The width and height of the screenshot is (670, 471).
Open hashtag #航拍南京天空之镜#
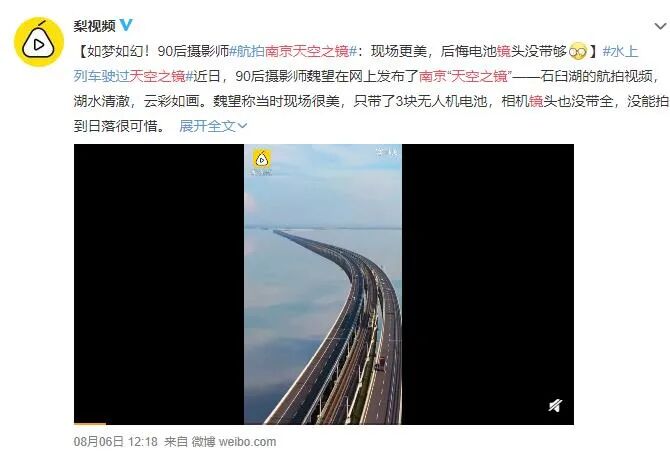293,51
